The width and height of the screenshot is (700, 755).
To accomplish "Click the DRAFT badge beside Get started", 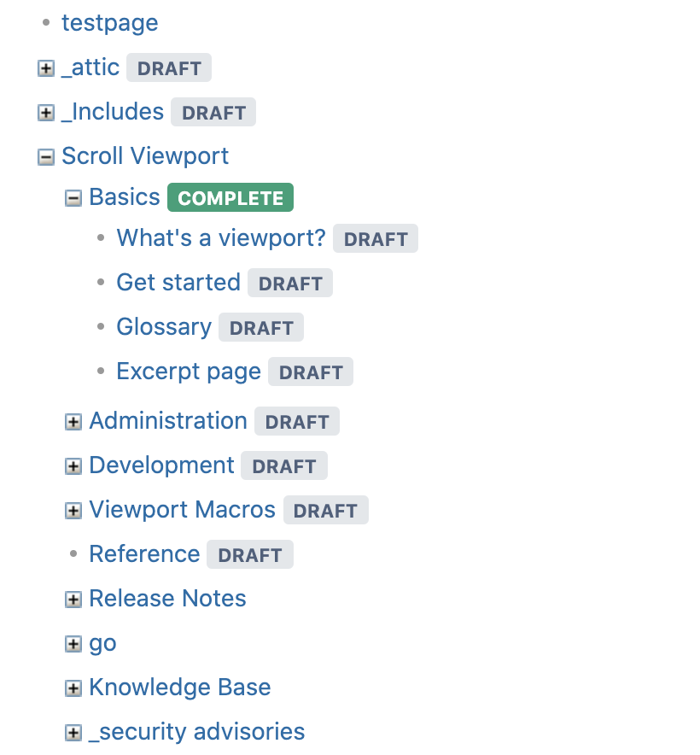I will click(x=290, y=283).
